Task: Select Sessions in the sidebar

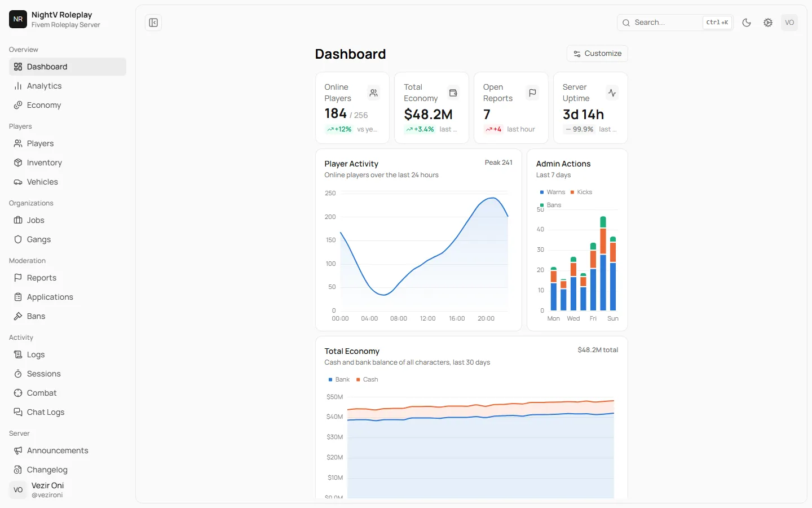Action: click(x=68, y=374)
